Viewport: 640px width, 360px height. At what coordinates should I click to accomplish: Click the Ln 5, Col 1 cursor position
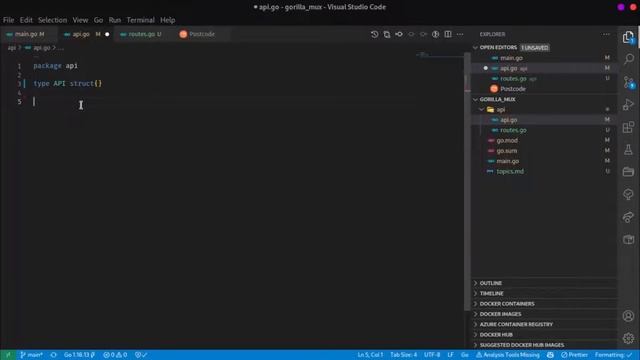[370, 355]
